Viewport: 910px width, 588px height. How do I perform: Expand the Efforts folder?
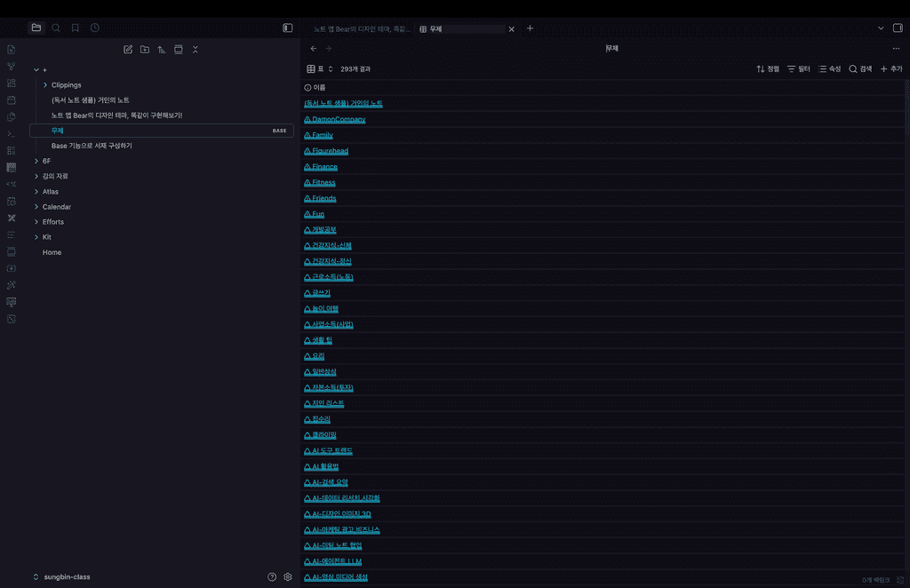(x=36, y=221)
